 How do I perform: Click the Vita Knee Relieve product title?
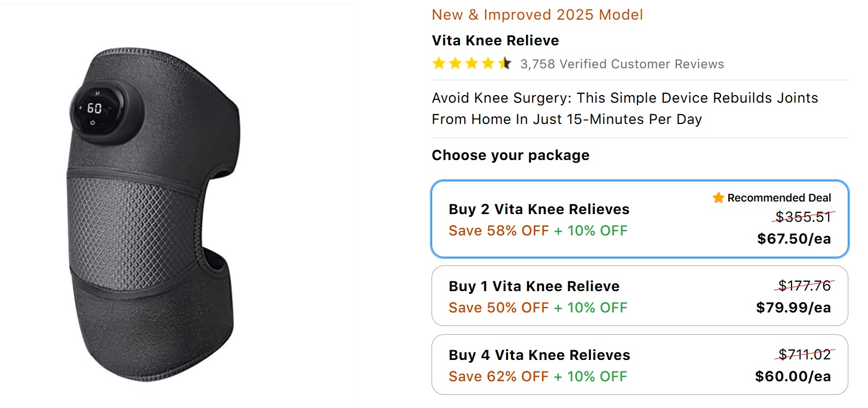pos(495,41)
